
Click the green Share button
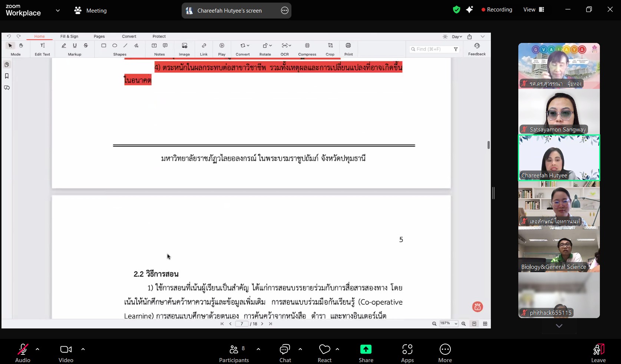[x=366, y=350]
